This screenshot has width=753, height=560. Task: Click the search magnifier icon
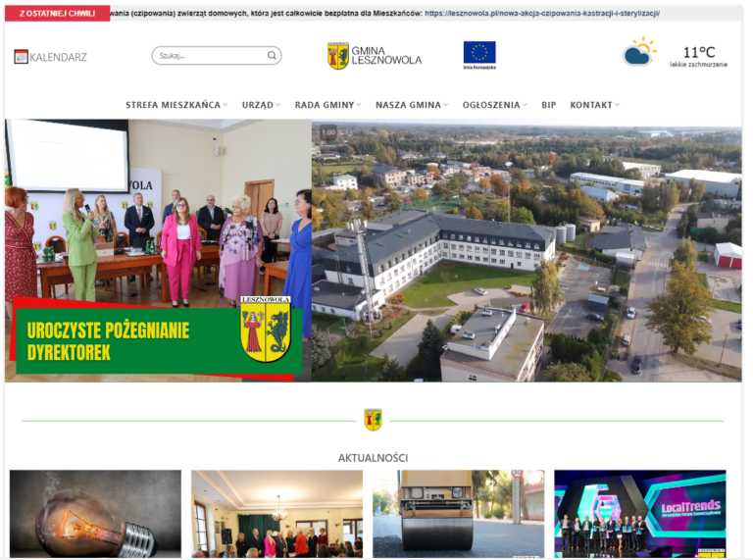pos(272,56)
